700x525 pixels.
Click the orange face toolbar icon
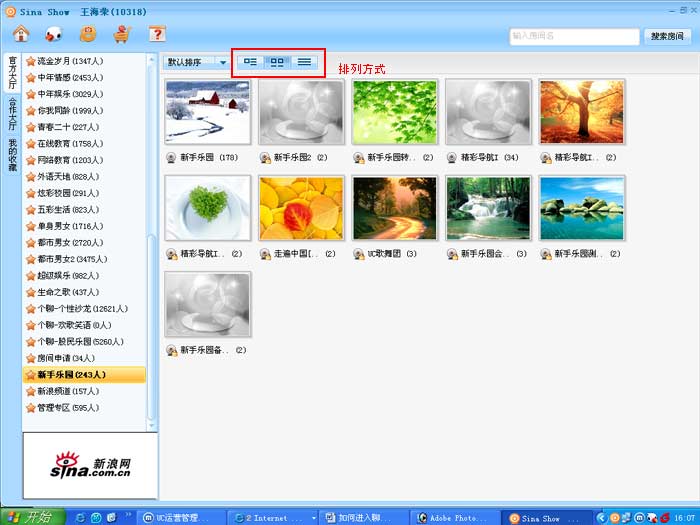88,34
